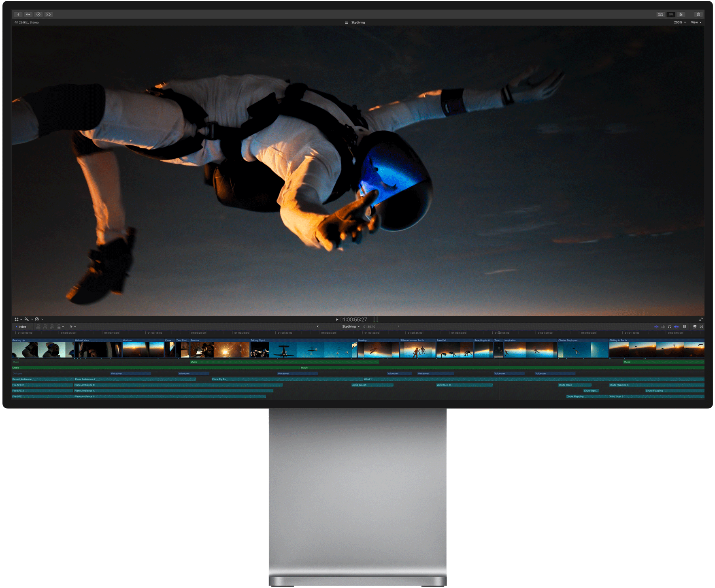Toggle the browser panel visibility

pos(660,15)
